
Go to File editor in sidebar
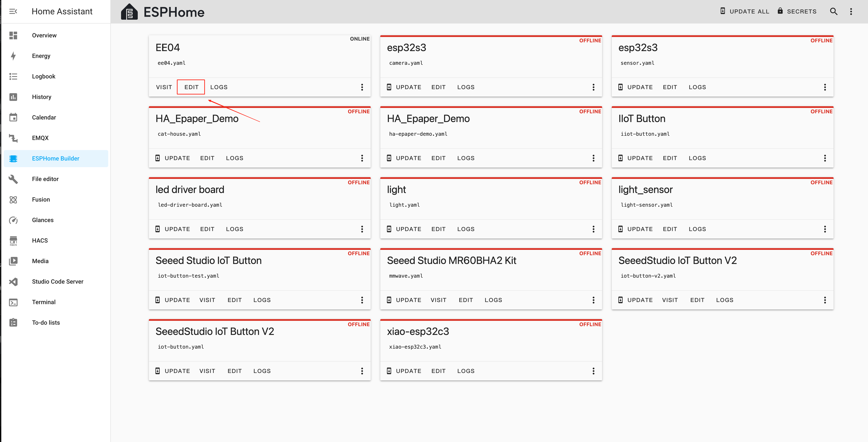[45, 179]
